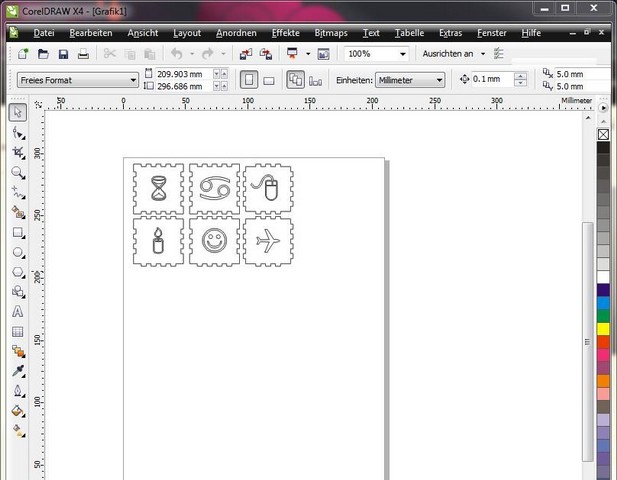Save the document with floppy icon
The image size is (617, 480).
tap(63, 54)
